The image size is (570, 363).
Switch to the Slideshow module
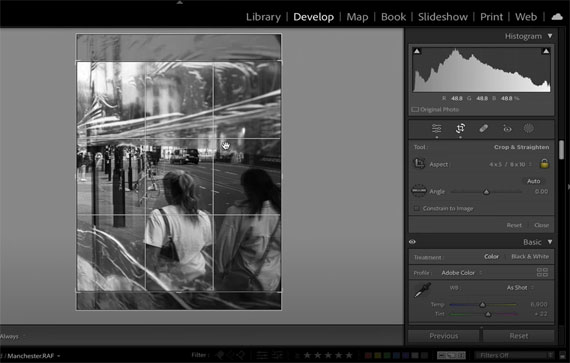(443, 17)
